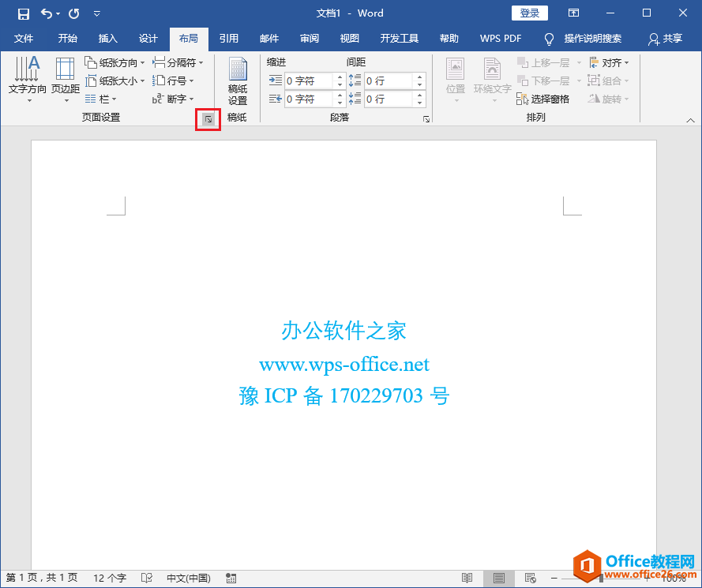702x588 pixels.
Task: Open the undo history dropdown arrow
Action: tap(58, 14)
